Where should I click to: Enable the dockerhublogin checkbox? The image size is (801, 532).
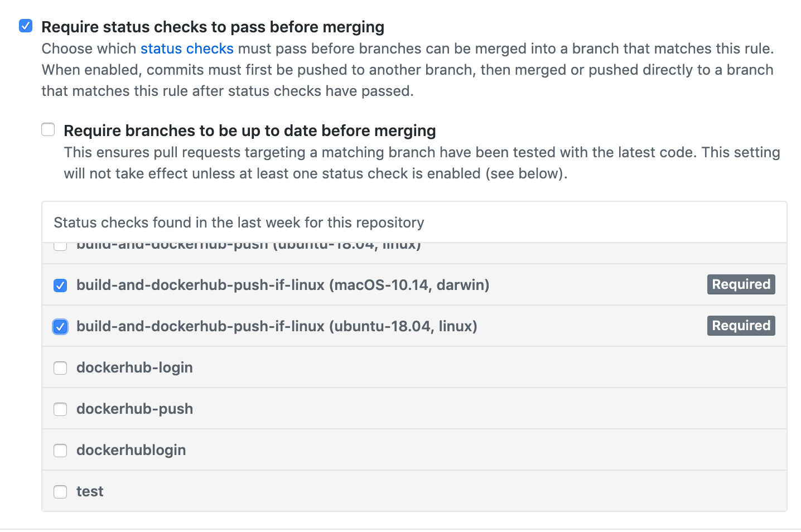point(60,451)
